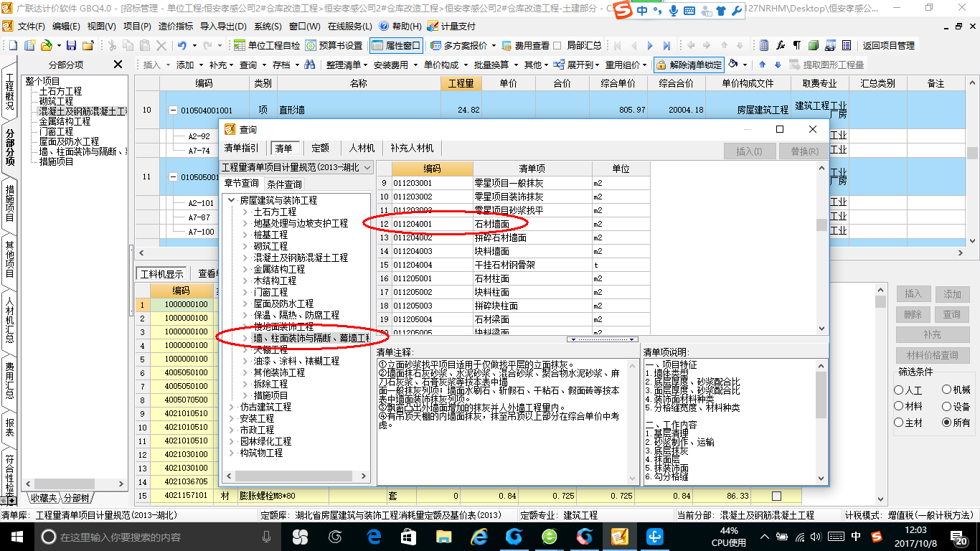Expand the 门窗工程 node in query dialog
The height and width of the screenshot is (551, 980).
[x=245, y=292]
